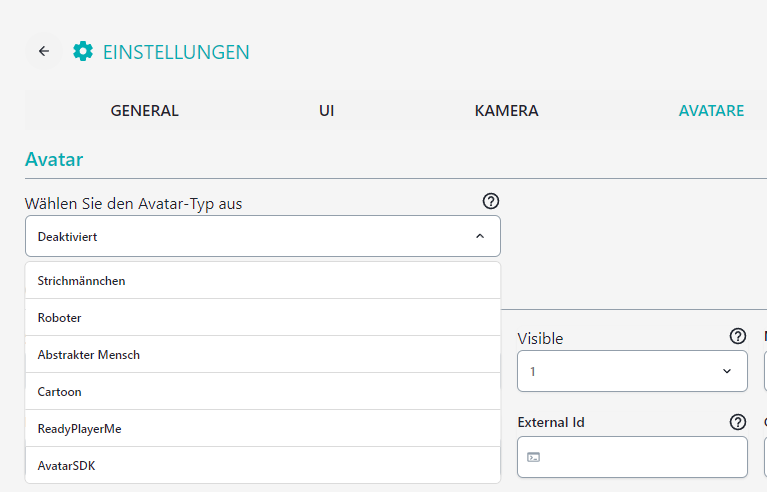Switch to the UI tab
The image size is (767, 492).
[x=326, y=111]
